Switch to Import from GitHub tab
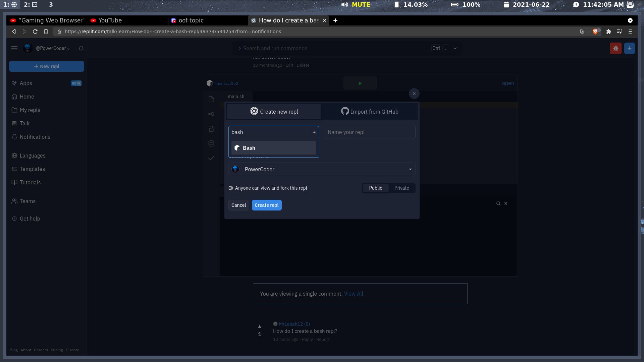Screen dimensions: 644x362 370,112
